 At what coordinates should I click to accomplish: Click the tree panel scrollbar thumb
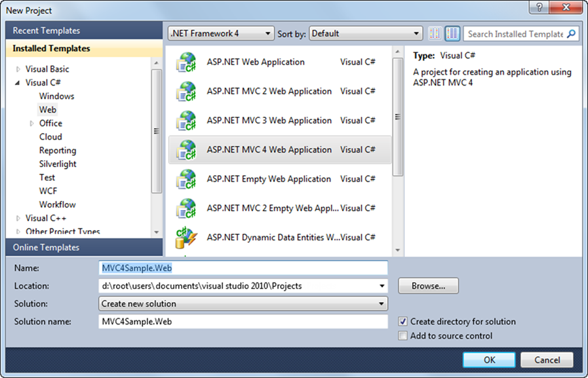(x=157, y=131)
